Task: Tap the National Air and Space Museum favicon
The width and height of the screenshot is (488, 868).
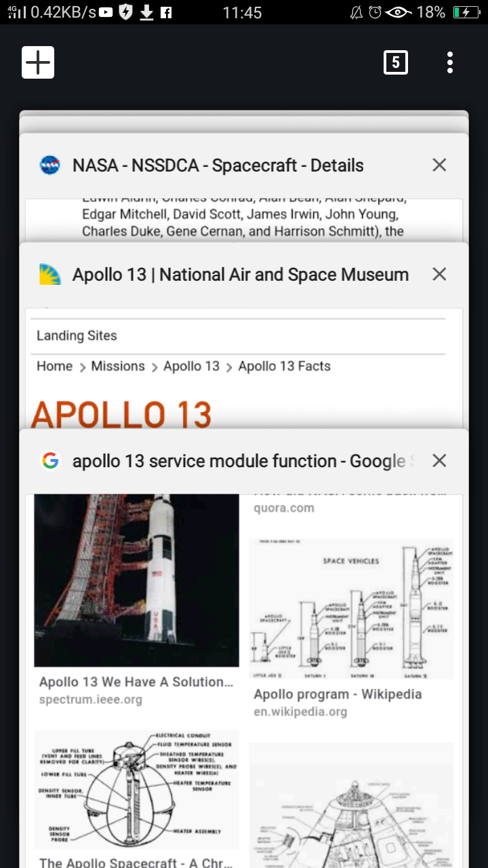Action: point(50,274)
